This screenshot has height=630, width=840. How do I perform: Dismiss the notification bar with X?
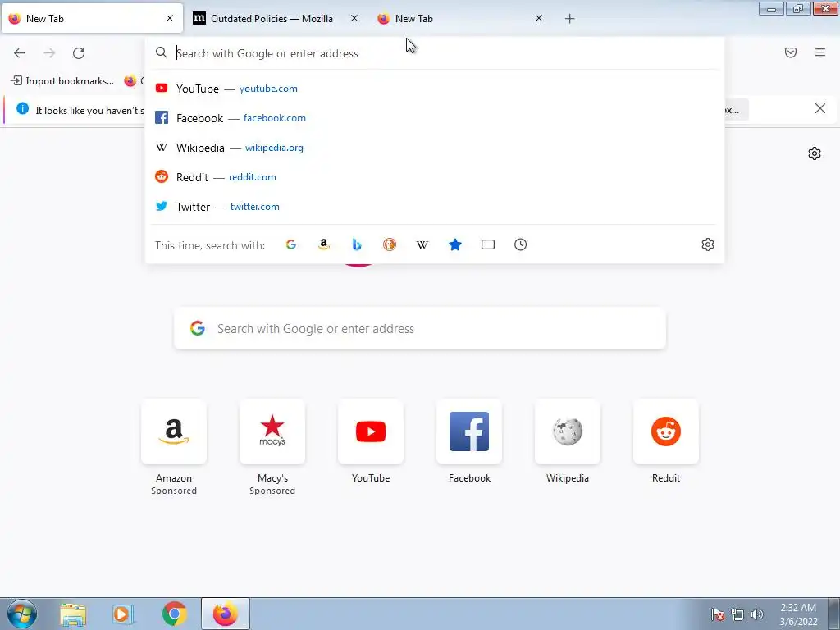pyautogui.click(x=819, y=109)
